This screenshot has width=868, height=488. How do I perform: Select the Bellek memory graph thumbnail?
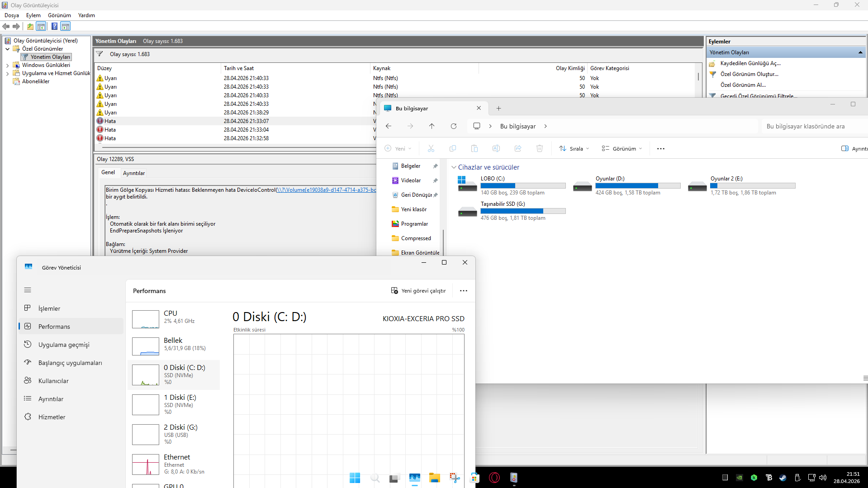coord(146,346)
